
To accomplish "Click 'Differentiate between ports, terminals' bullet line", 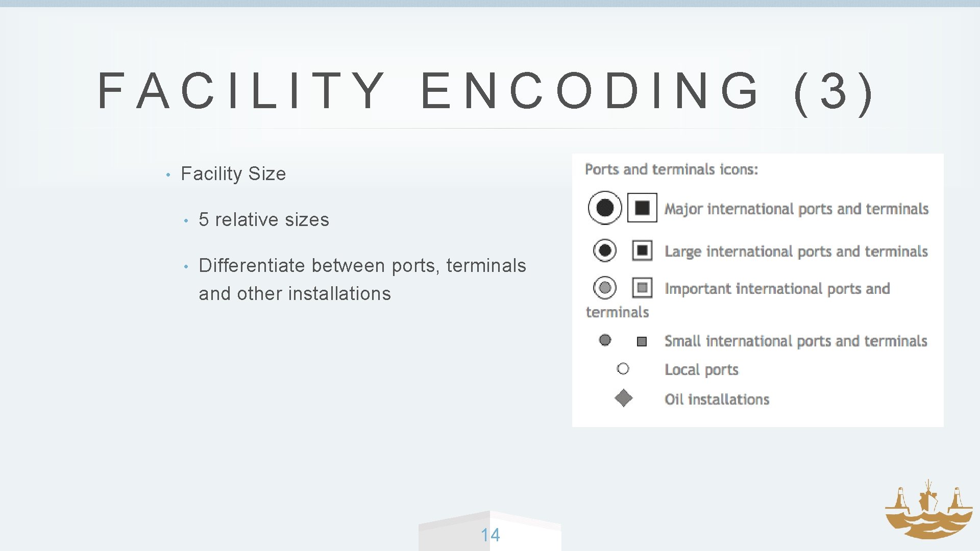I will pos(362,266).
